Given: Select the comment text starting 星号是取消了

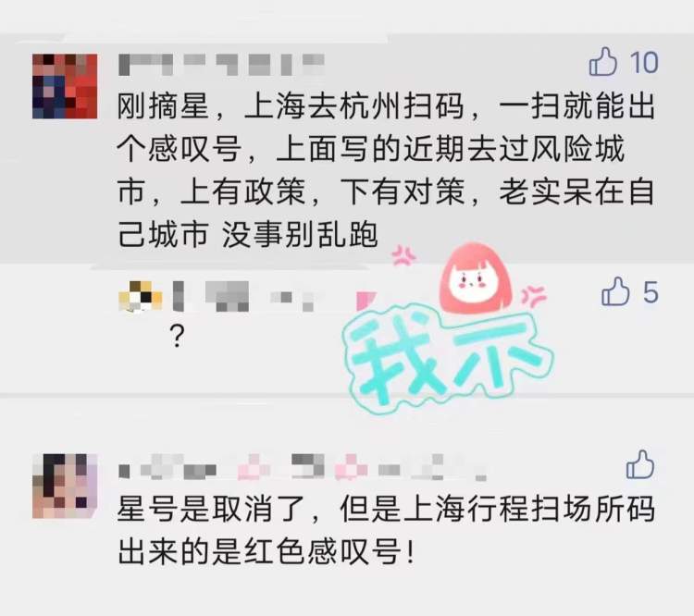Looking at the screenshot, I should [x=386, y=530].
